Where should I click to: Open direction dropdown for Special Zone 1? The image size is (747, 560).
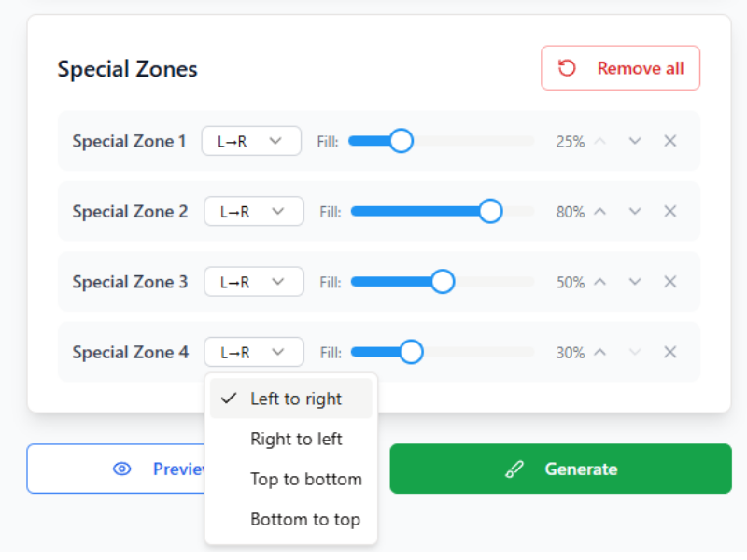pyautogui.click(x=251, y=141)
